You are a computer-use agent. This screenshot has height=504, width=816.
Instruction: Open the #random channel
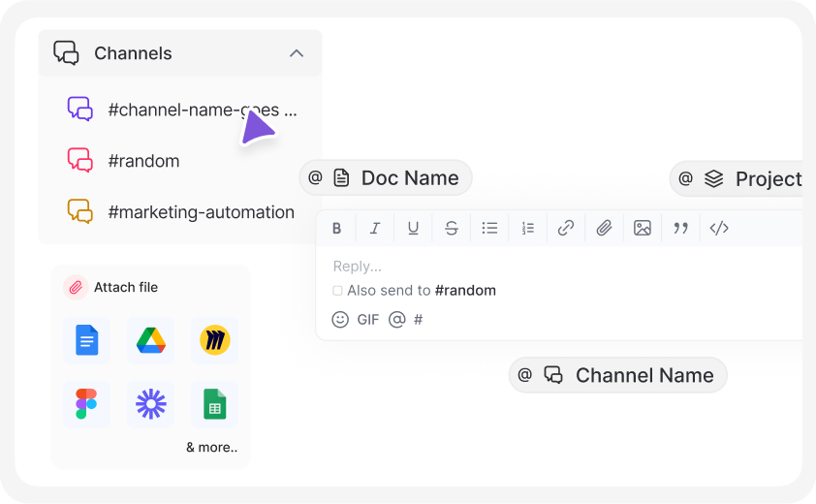(x=143, y=161)
